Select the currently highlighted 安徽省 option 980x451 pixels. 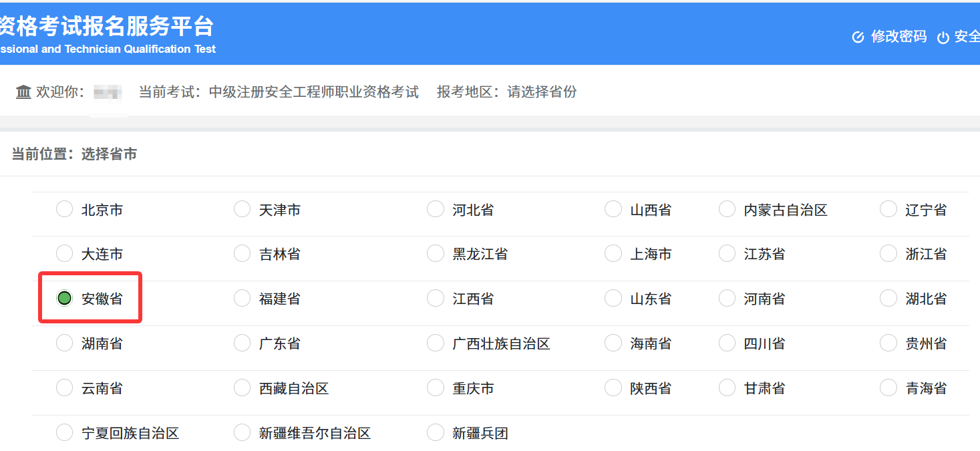64,298
